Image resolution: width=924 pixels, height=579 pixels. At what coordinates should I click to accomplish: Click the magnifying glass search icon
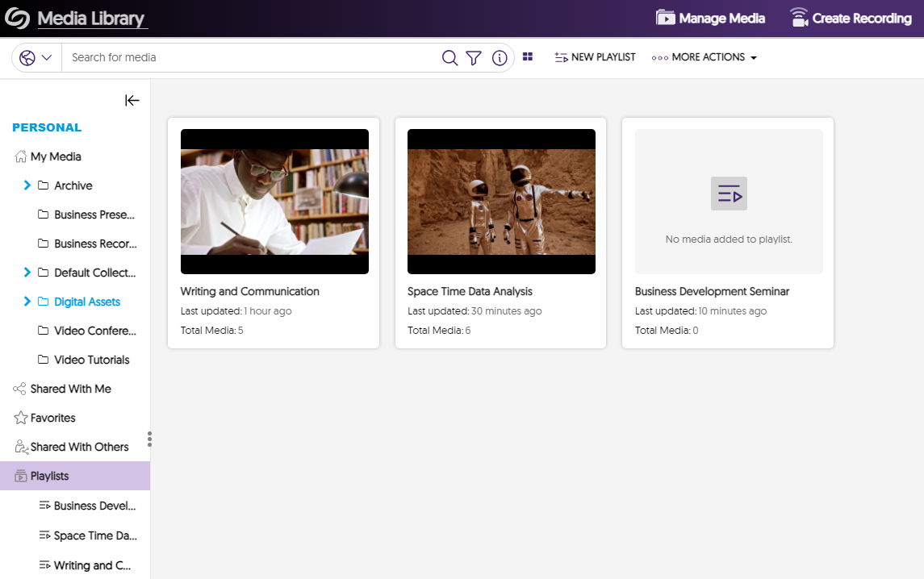(x=449, y=57)
